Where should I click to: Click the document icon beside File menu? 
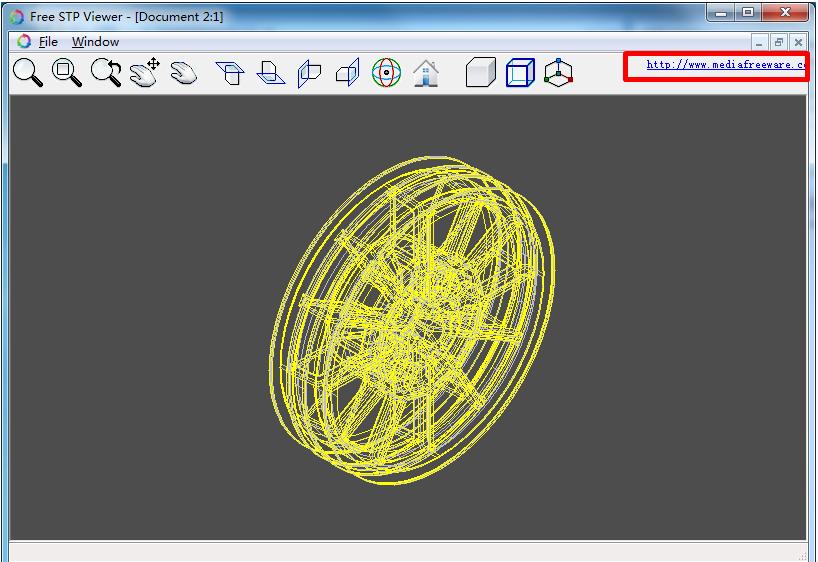tap(24, 42)
